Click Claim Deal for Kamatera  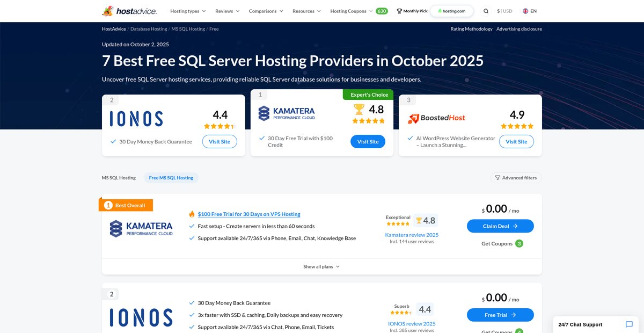[500, 226]
